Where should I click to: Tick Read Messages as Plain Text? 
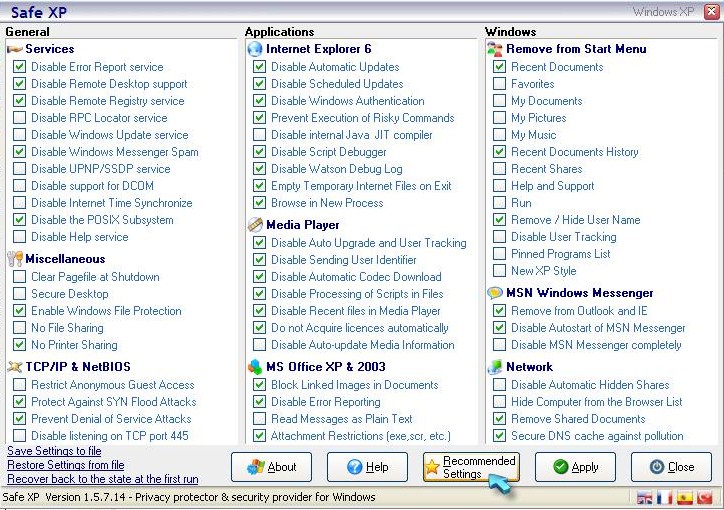click(259, 419)
